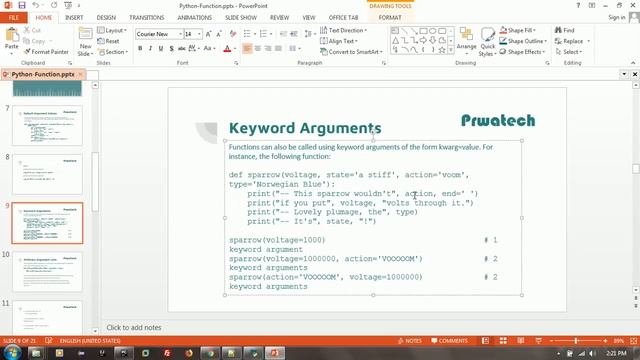The image size is (640, 360).
Task: Expand the Section dropdown
Action: pos(113,52)
